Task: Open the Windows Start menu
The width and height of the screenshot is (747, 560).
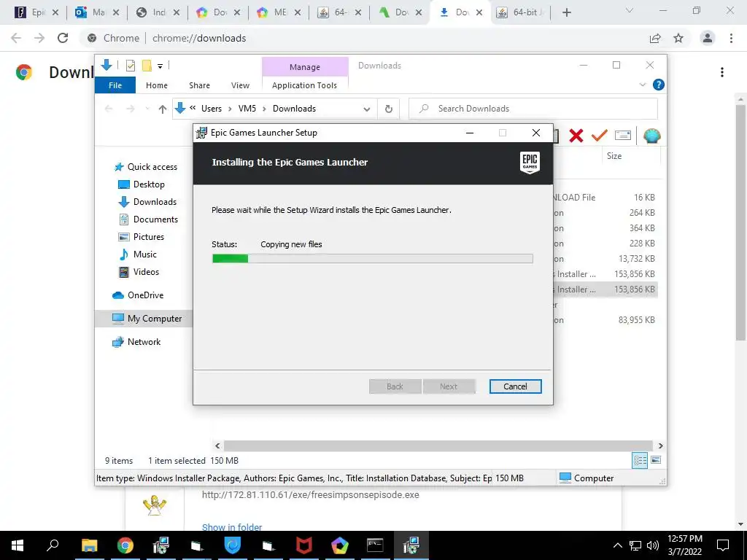Action: tap(18, 545)
